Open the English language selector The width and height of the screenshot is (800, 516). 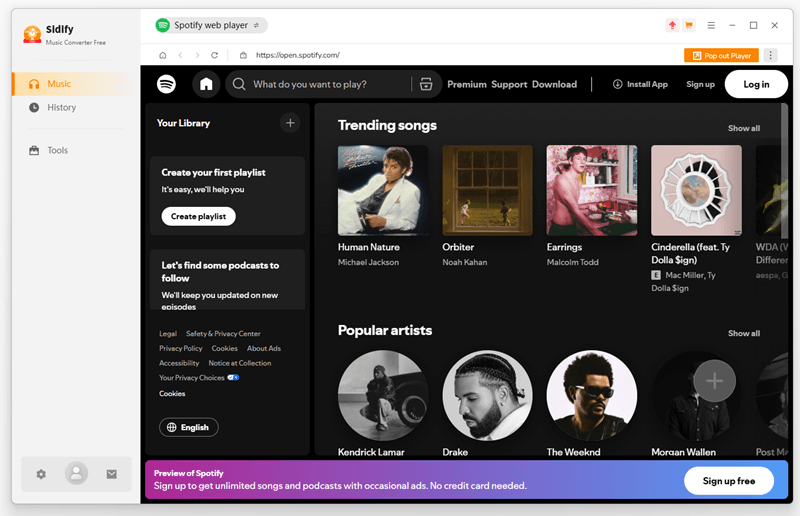[189, 427]
